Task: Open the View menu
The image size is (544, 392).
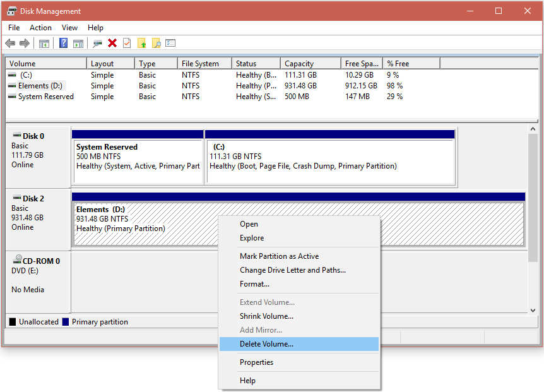Action: click(69, 28)
